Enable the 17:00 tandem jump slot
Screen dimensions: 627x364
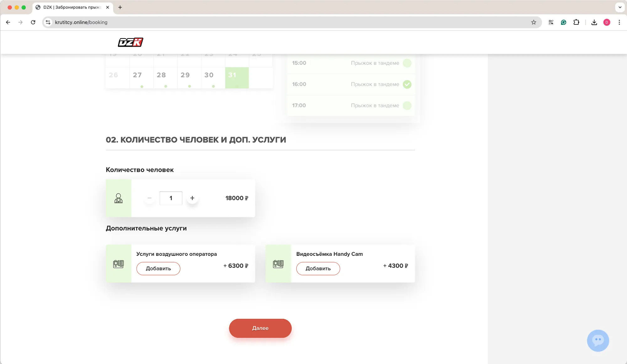(407, 106)
